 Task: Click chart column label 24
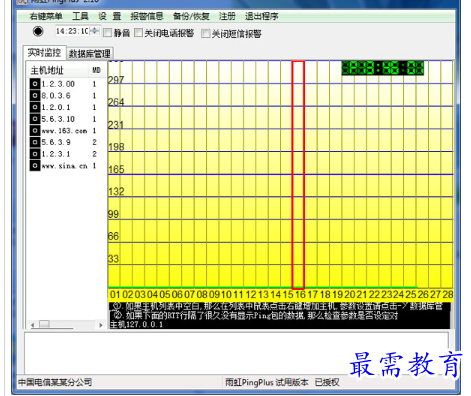[398, 295]
